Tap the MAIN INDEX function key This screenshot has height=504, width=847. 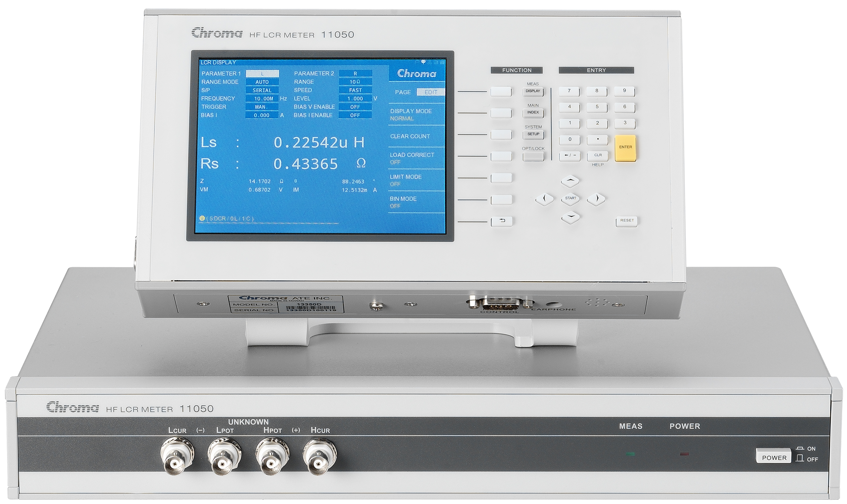coord(533,113)
